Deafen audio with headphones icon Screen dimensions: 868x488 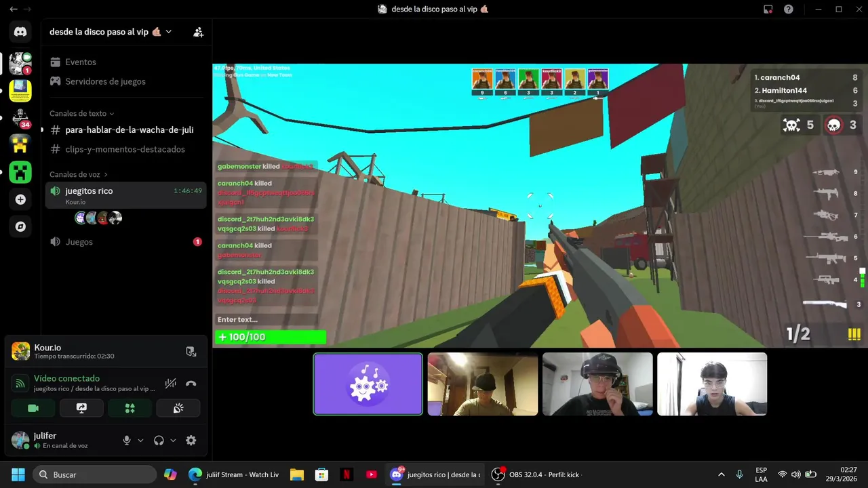[159, 441]
